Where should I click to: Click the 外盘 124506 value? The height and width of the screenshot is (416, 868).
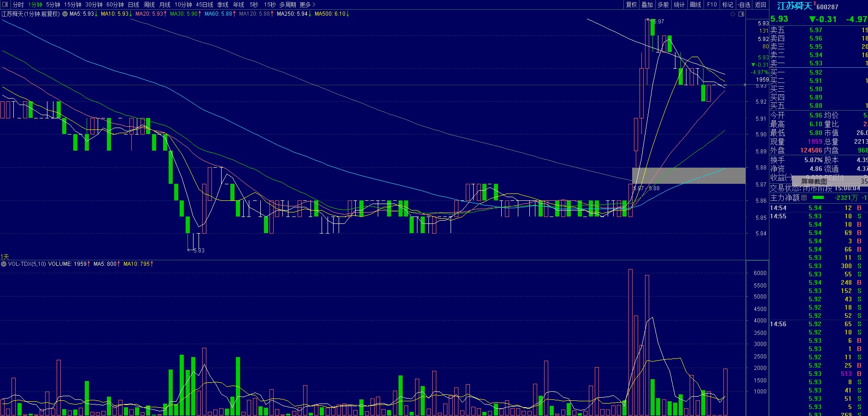coord(811,150)
